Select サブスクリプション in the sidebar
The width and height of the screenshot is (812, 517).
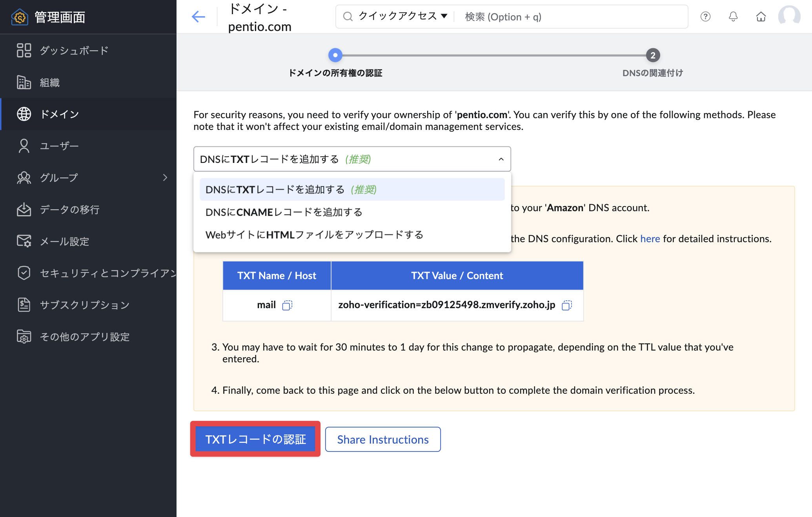(x=84, y=305)
